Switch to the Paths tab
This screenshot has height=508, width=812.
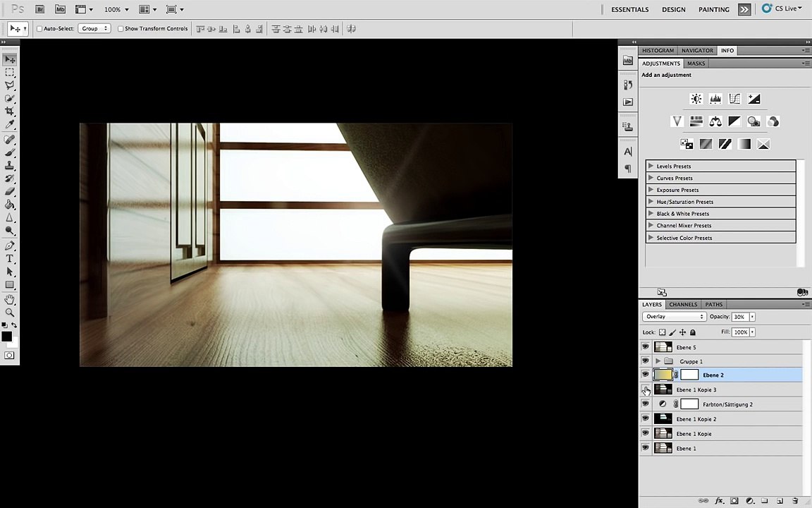[713, 305]
